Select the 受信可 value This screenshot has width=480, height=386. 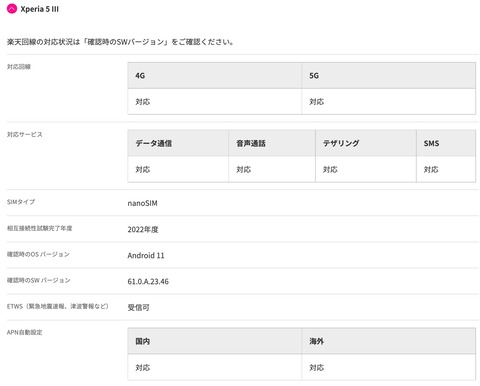pos(138,307)
